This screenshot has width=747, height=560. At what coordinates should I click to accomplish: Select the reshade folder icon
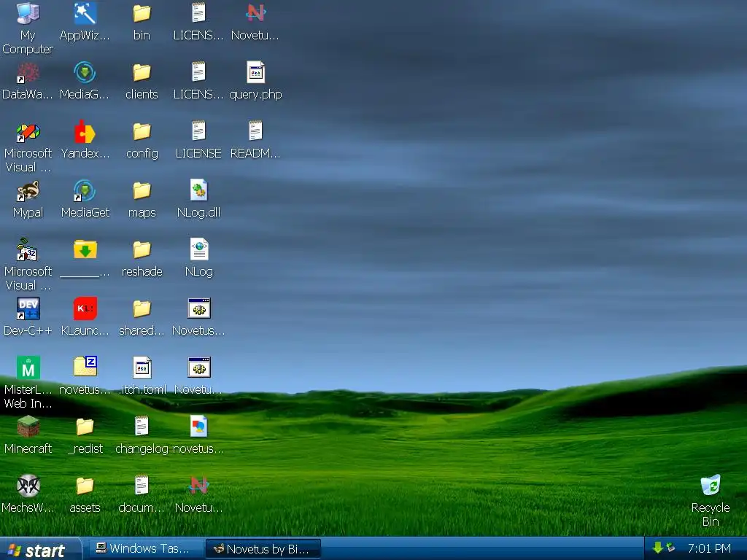[142, 249]
